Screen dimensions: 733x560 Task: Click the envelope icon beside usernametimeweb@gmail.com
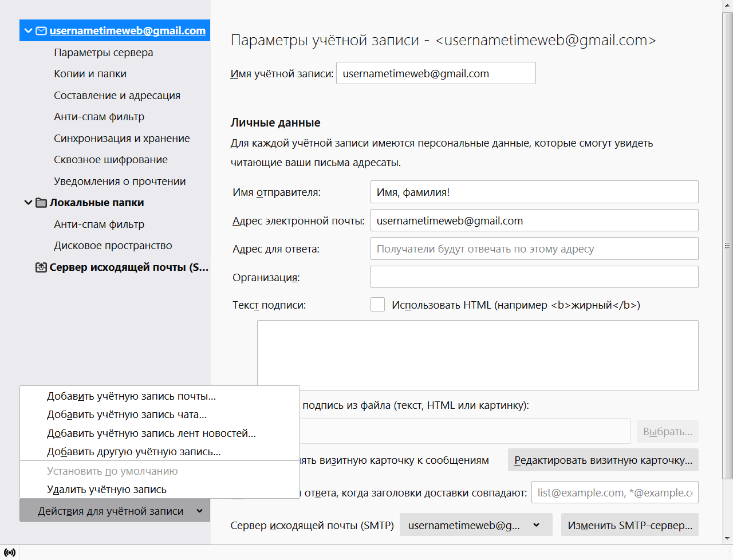(41, 31)
